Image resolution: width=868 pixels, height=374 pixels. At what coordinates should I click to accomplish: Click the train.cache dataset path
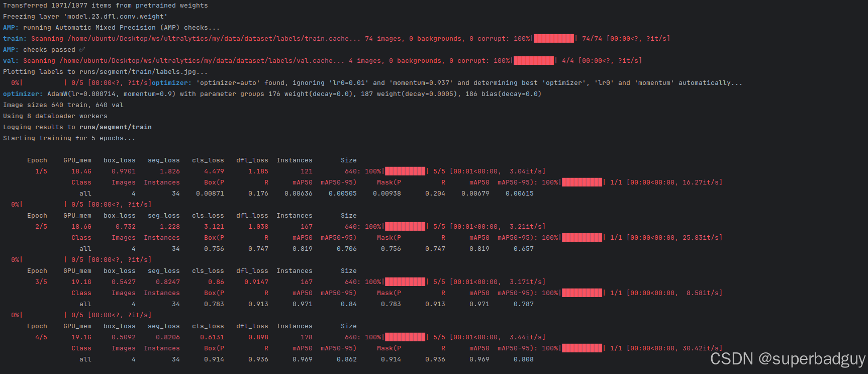click(x=214, y=39)
